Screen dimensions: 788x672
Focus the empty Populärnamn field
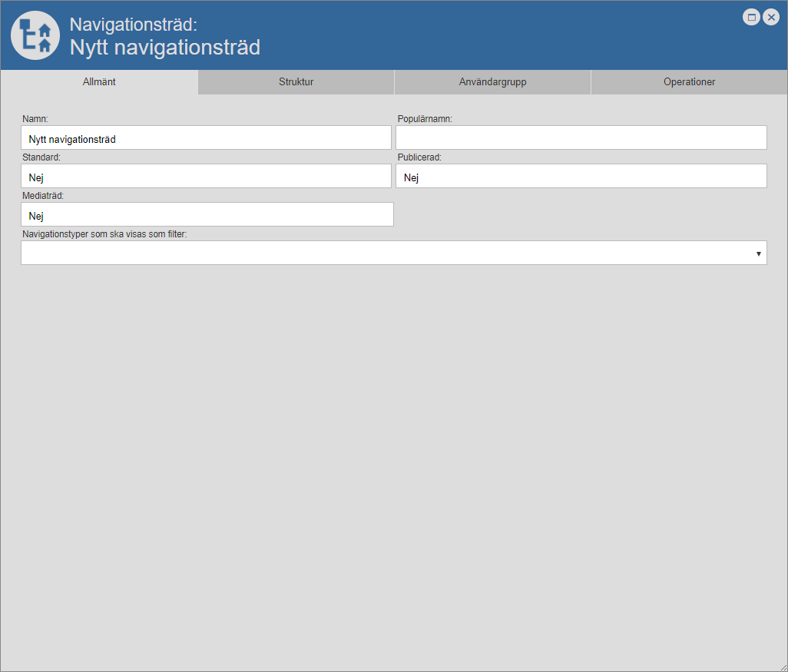coord(581,138)
